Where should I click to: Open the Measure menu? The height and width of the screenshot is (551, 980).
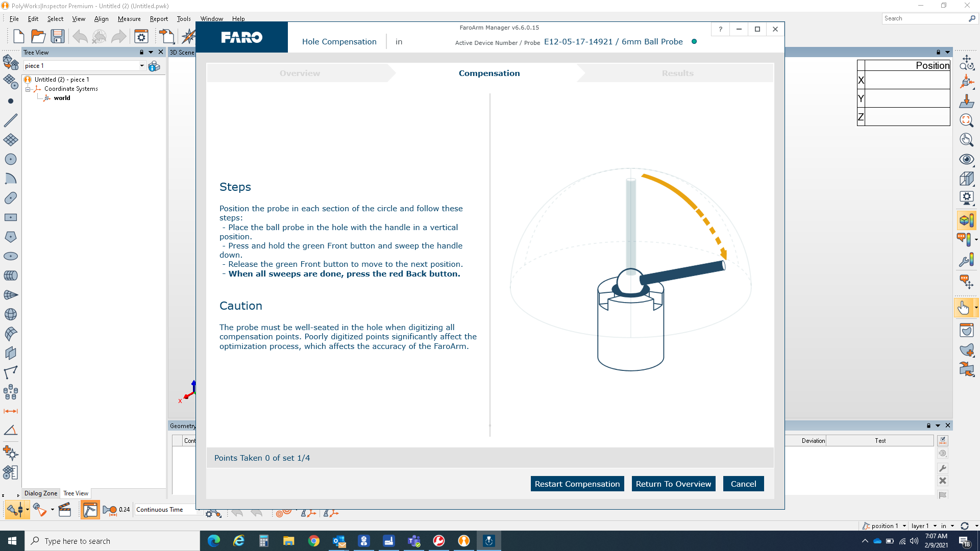click(x=129, y=19)
